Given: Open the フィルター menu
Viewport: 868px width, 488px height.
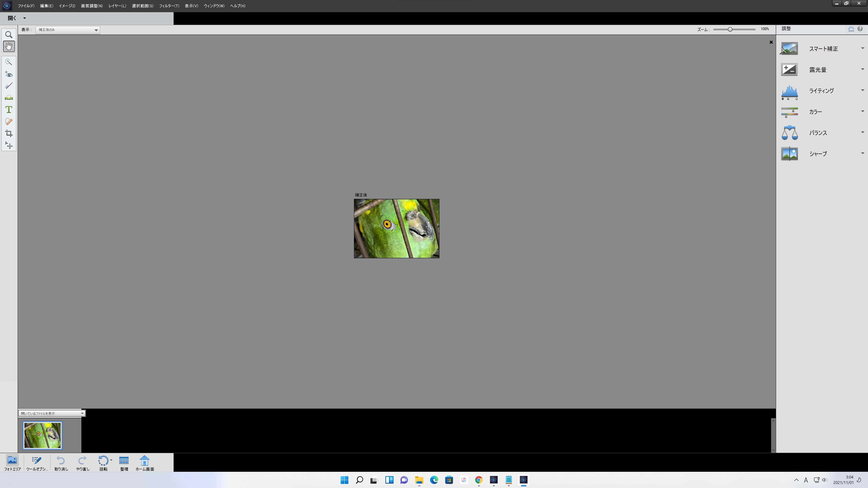Looking at the screenshot, I should tap(169, 6).
